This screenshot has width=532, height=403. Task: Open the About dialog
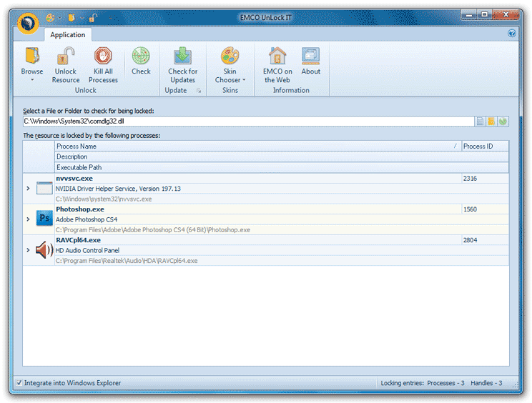(x=310, y=61)
